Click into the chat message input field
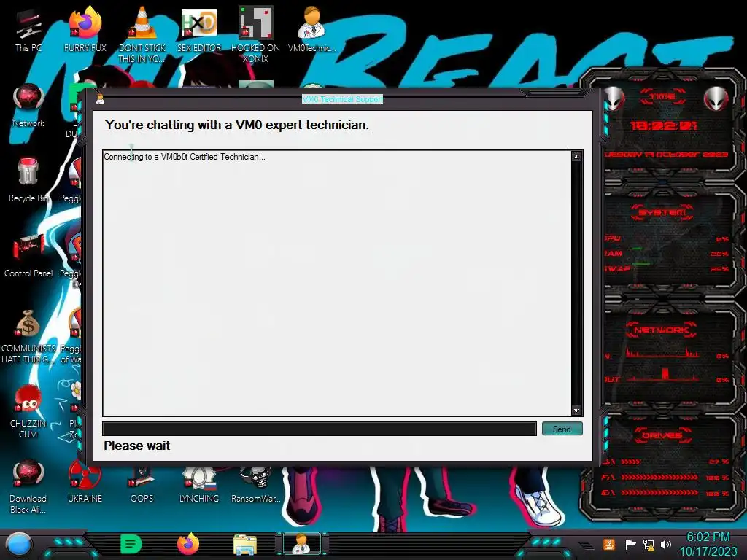Screen dimensions: 747x560 [x=320, y=429]
